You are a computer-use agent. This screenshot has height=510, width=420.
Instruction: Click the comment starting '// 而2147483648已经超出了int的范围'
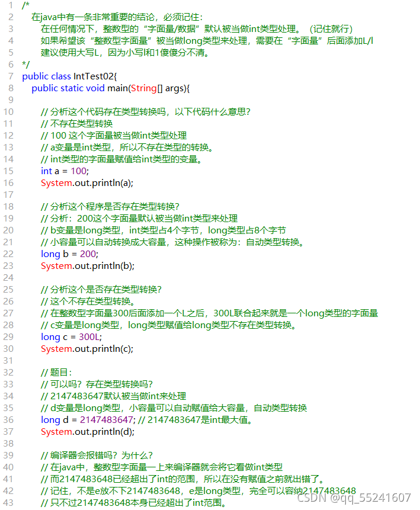point(183,479)
